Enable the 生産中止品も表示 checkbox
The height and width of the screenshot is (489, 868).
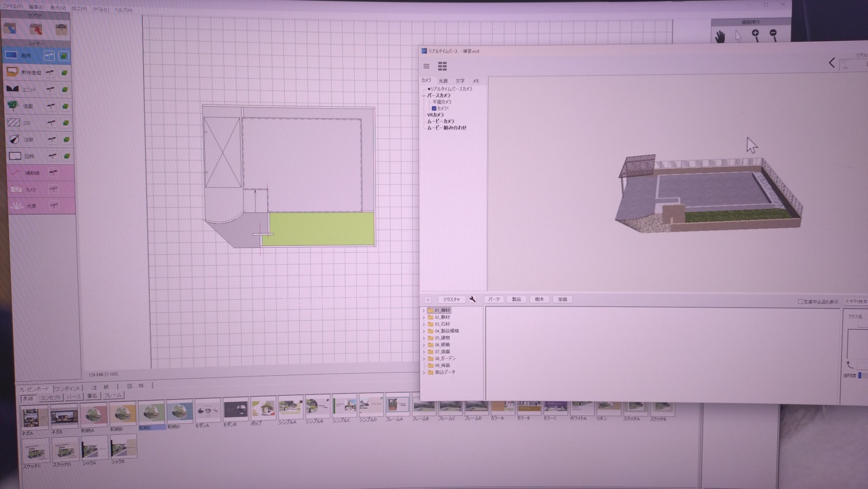(x=800, y=301)
